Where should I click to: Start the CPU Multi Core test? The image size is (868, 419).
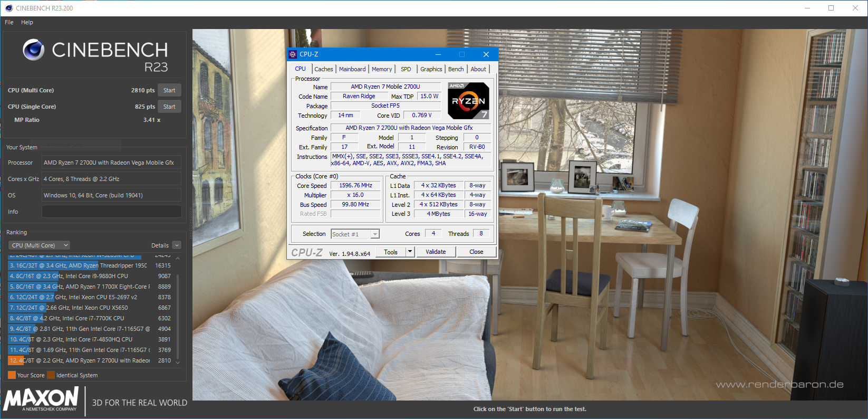[x=169, y=90]
